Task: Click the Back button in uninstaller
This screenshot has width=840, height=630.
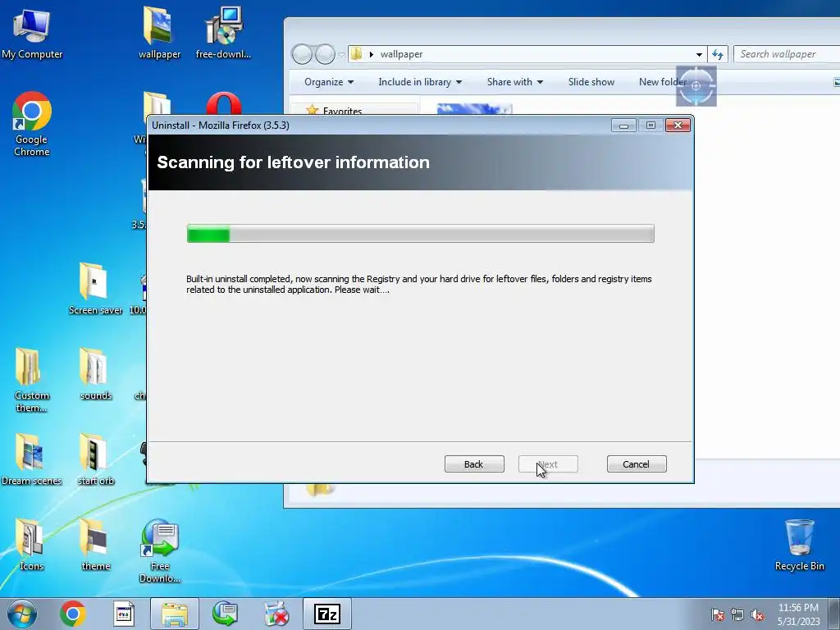Action: click(x=474, y=464)
